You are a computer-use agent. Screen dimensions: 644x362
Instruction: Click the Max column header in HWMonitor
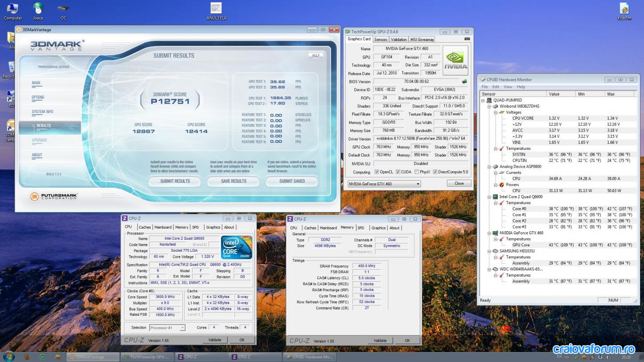[620, 94]
